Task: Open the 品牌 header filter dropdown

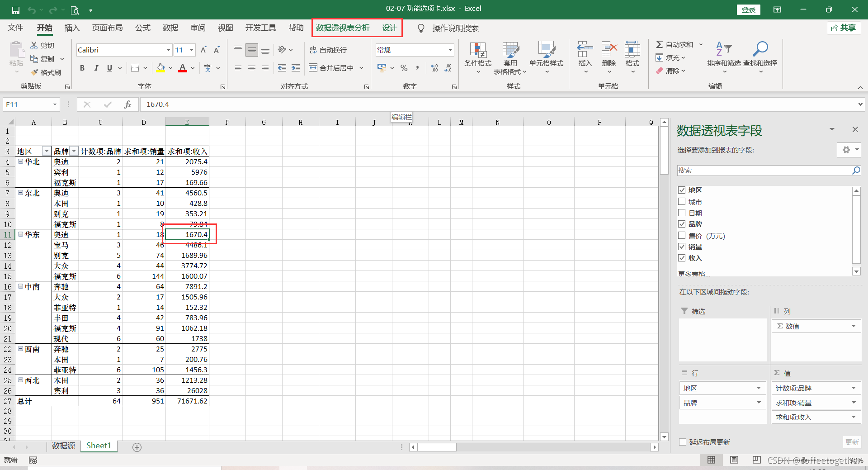Action: [74, 152]
